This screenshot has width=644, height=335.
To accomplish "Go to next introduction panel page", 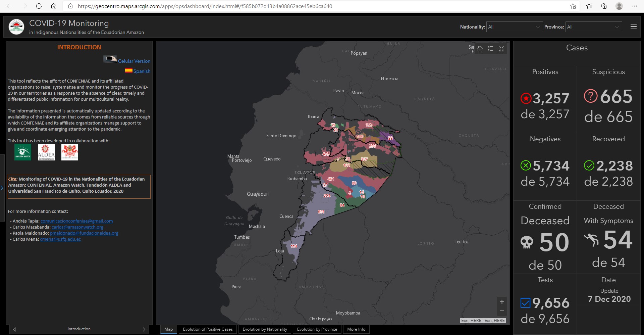I will tap(144, 329).
